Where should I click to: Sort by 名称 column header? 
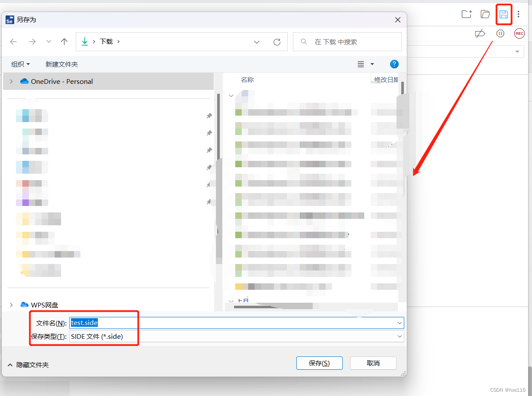click(x=247, y=80)
